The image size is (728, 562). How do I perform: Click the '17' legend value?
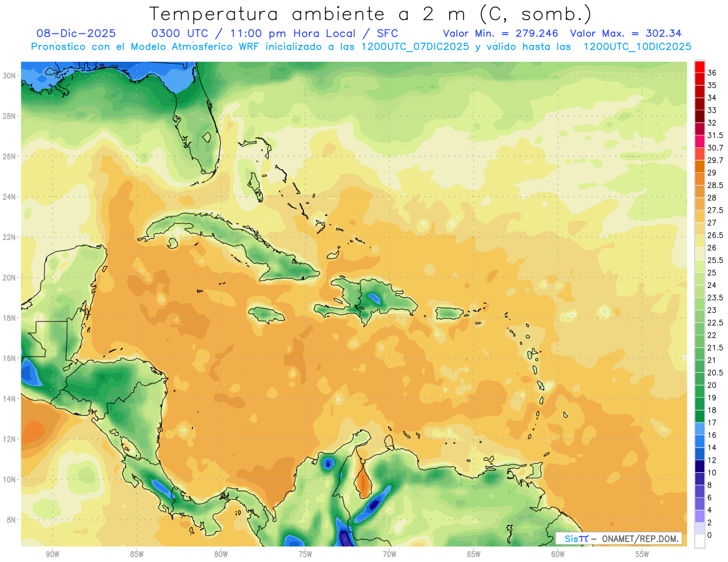pos(712,423)
